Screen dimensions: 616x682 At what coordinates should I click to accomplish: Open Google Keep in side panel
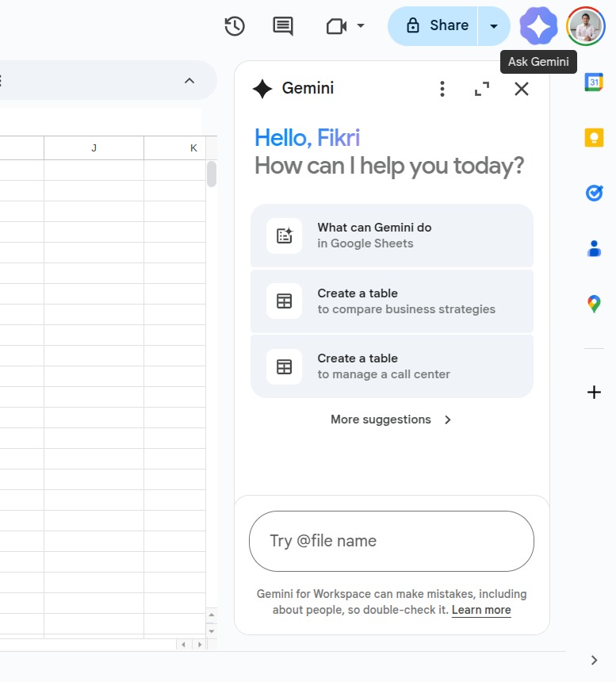(594, 137)
